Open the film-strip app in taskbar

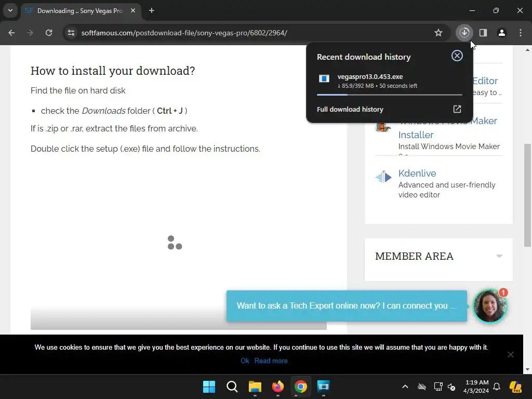pyautogui.click(x=323, y=387)
